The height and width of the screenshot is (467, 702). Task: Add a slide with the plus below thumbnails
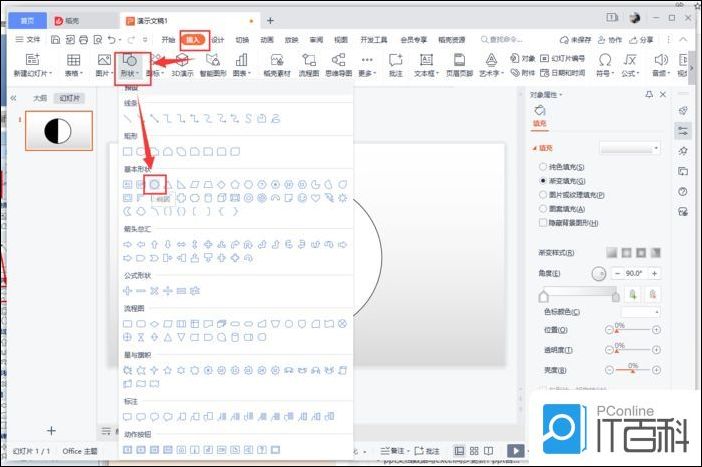pos(51,431)
